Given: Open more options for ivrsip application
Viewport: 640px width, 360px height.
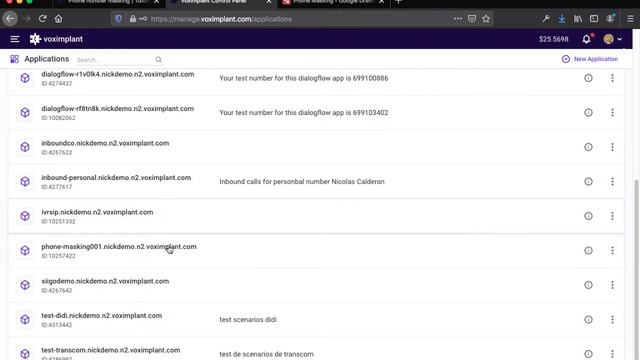Looking at the screenshot, I should point(612,216).
